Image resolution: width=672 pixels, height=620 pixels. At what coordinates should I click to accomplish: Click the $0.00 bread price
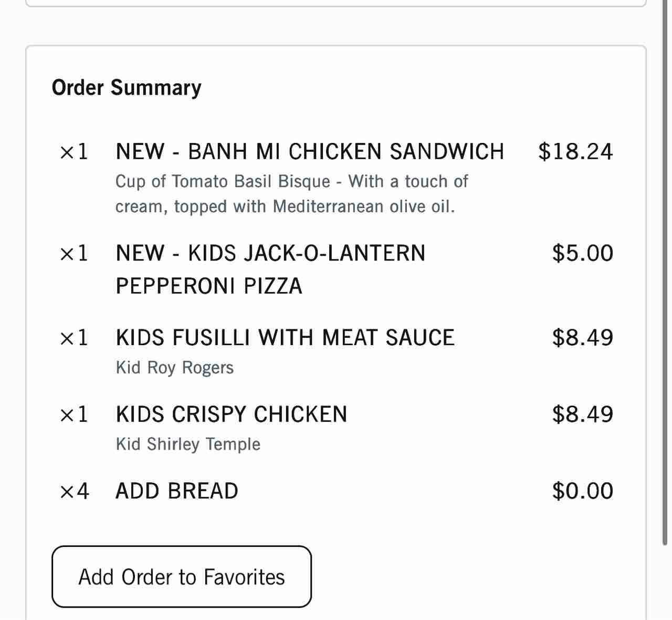(582, 491)
